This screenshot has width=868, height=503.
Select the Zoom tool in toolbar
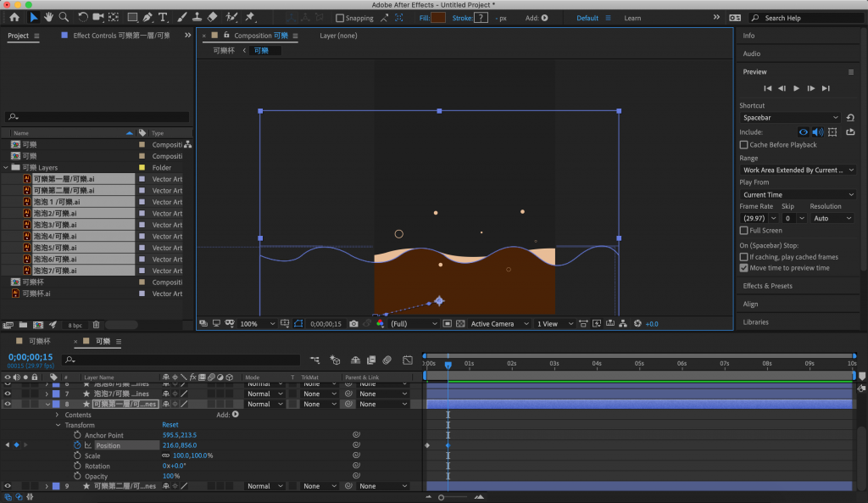click(64, 17)
